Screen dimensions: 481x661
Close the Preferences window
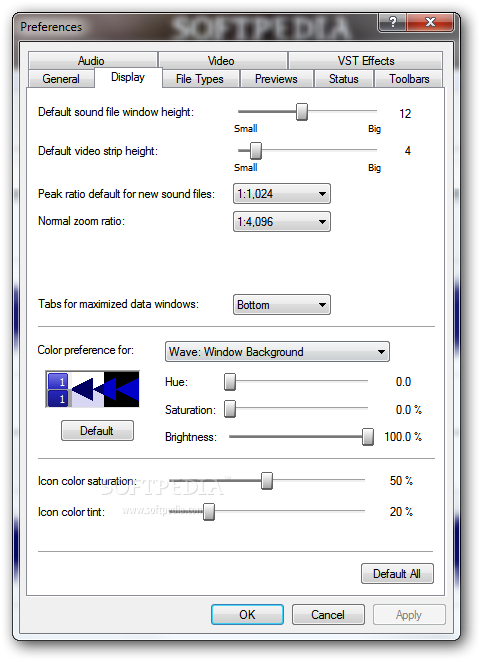[x=430, y=22]
